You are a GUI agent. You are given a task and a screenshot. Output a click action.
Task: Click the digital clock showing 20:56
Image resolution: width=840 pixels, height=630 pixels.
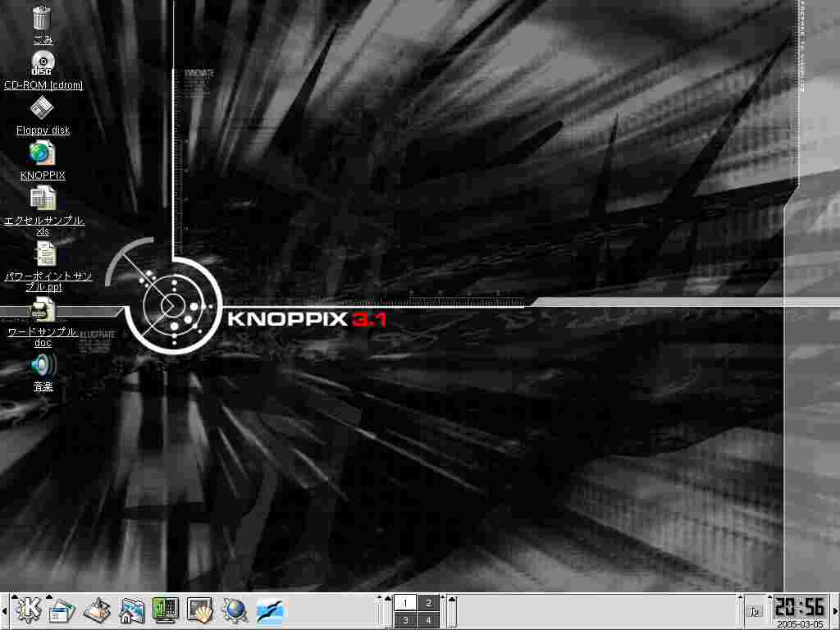800,607
